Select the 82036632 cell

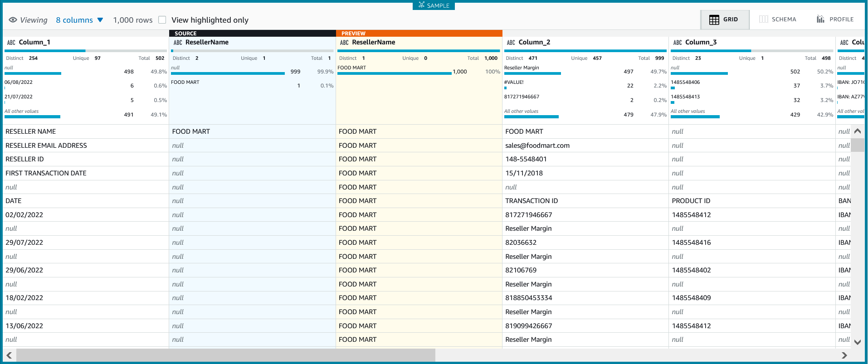click(x=585, y=243)
